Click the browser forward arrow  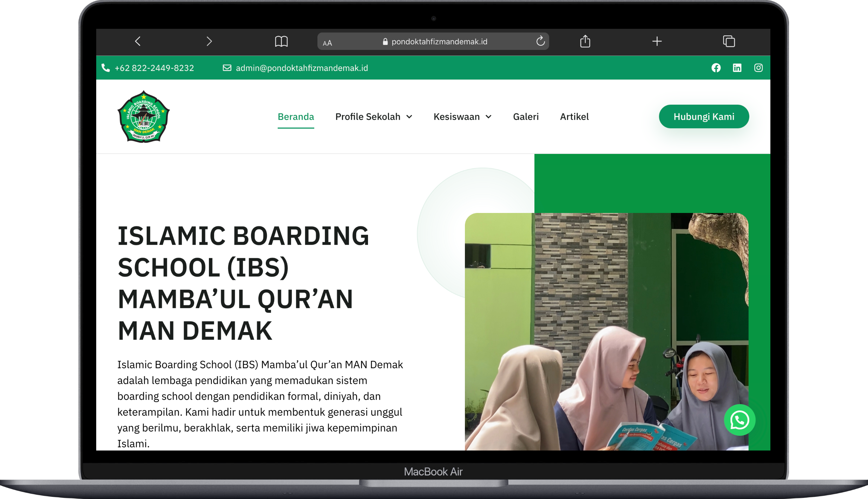[x=209, y=41]
